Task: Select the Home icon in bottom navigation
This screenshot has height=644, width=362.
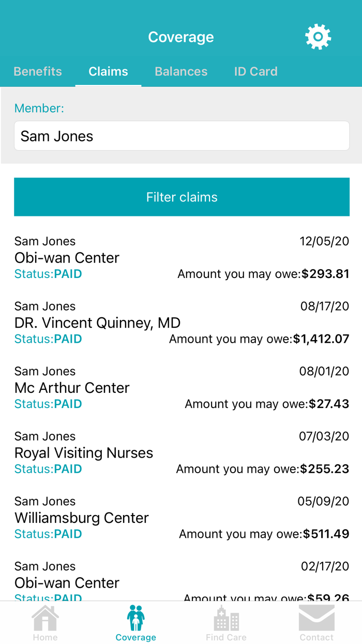Action: (45, 621)
